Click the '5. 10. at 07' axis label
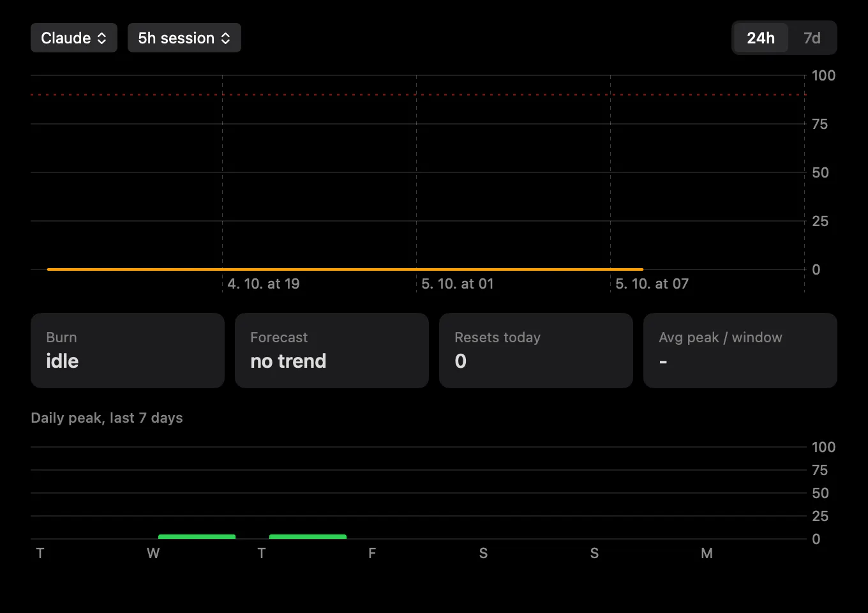The image size is (868, 613). coord(652,284)
